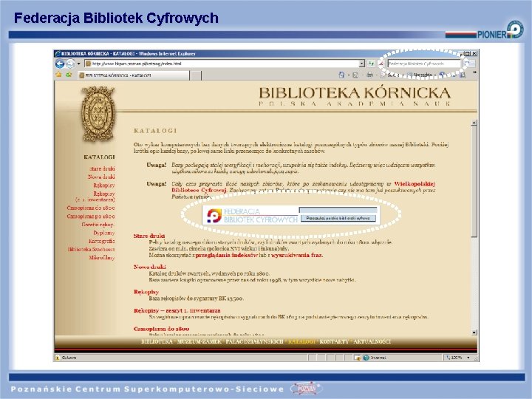The height and width of the screenshot is (399, 532).
Task: Click the address bar with the bkpan URL
Action: click(222, 64)
